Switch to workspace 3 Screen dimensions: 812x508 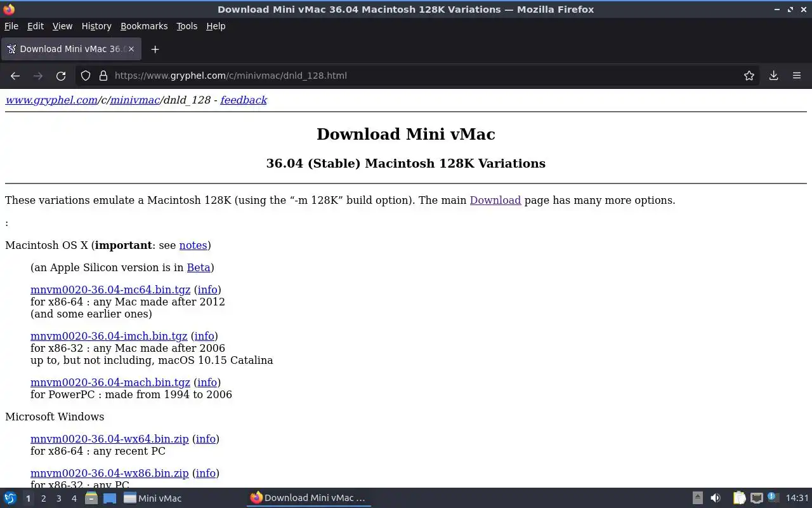click(x=58, y=498)
